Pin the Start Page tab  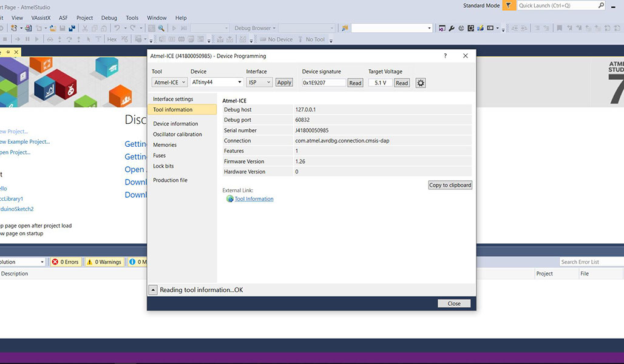click(7, 52)
